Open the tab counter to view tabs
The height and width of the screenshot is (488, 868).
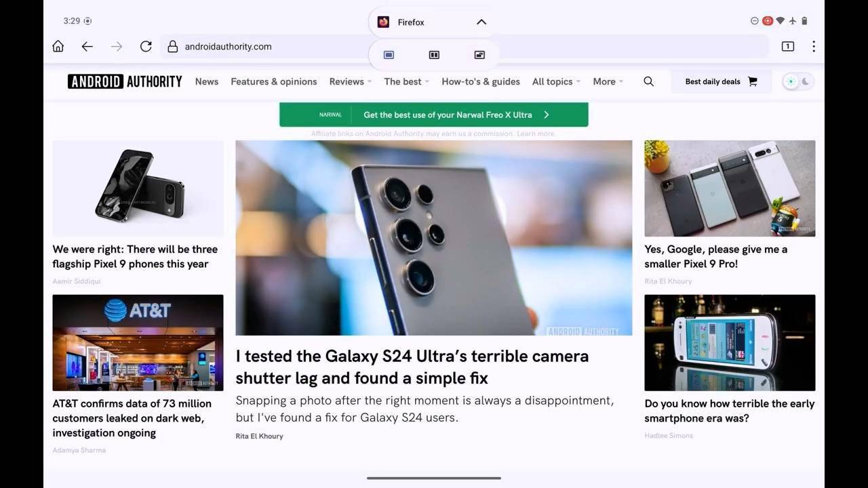pos(787,46)
